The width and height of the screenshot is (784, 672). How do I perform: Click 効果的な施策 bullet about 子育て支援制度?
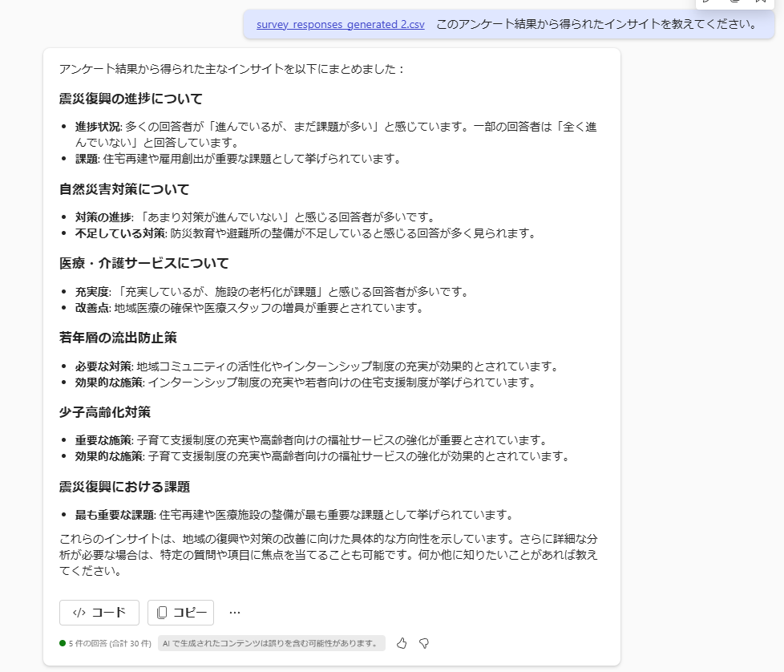[323, 456]
